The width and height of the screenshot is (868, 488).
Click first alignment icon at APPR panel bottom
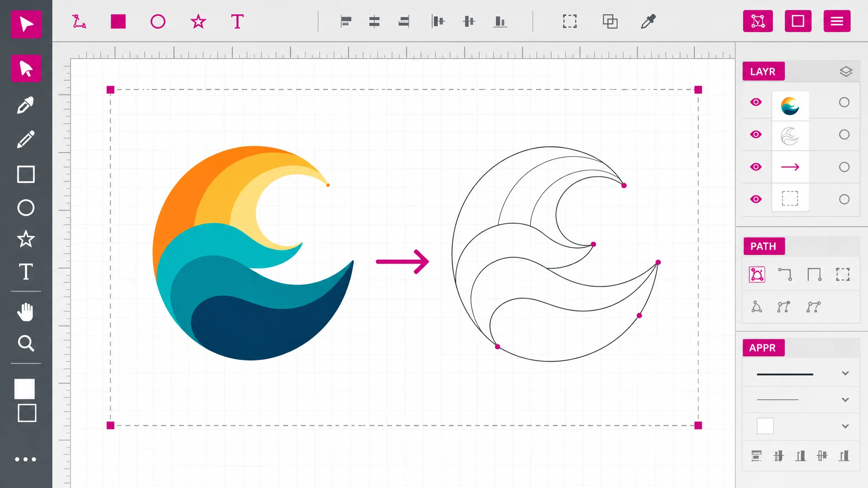click(757, 456)
